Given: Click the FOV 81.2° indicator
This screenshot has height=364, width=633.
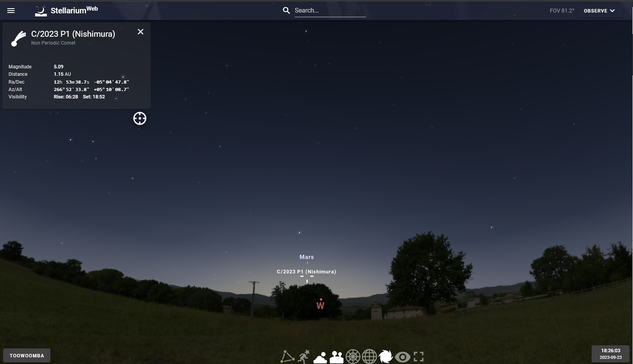Looking at the screenshot, I should [562, 11].
